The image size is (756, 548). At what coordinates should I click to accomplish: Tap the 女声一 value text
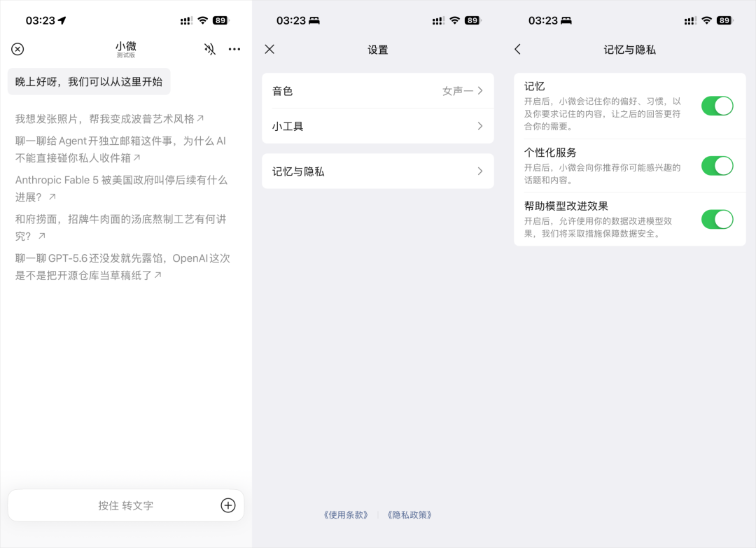458,90
